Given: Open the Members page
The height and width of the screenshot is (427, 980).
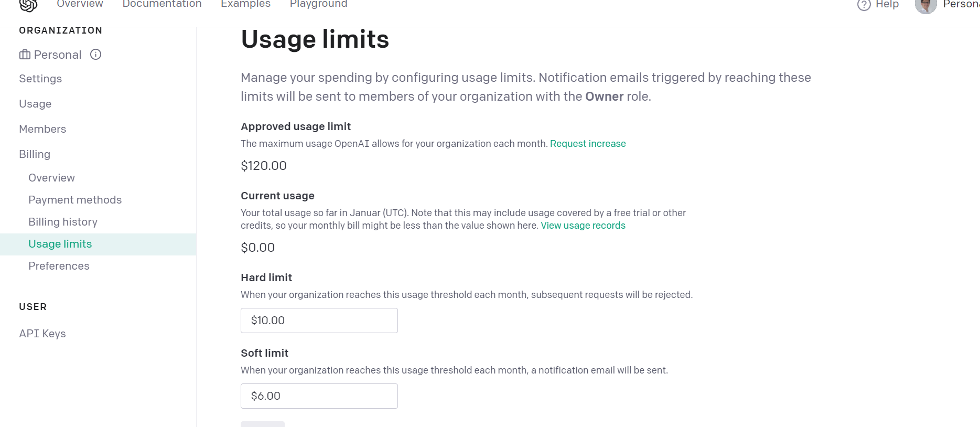Looking at the screenshot, I should point(42,129).
